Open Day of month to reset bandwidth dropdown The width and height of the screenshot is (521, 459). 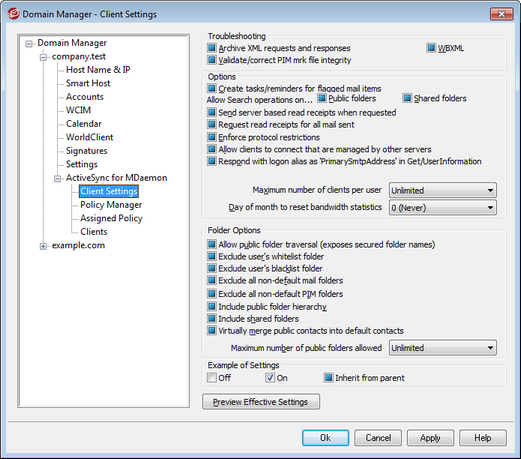click(x=443, y=208)
